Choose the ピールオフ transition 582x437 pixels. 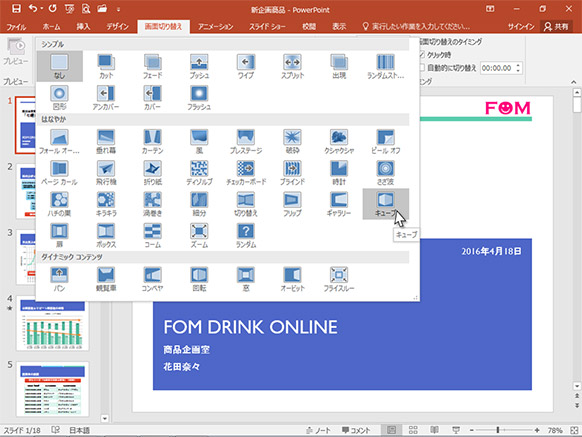(x=386, y=141)
